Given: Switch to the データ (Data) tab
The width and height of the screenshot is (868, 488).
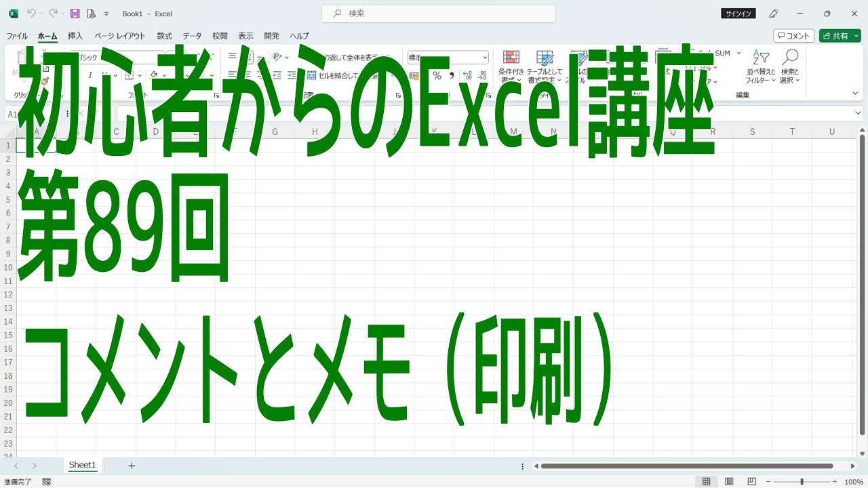Looking at the screenshot, I should click(x=192, y=36).
